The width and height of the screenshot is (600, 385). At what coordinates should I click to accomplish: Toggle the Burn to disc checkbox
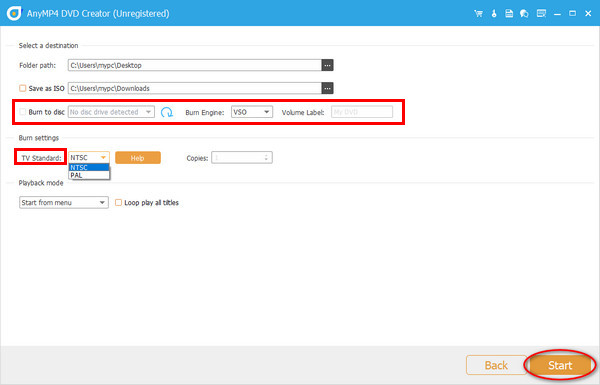[x=23, y=112]
